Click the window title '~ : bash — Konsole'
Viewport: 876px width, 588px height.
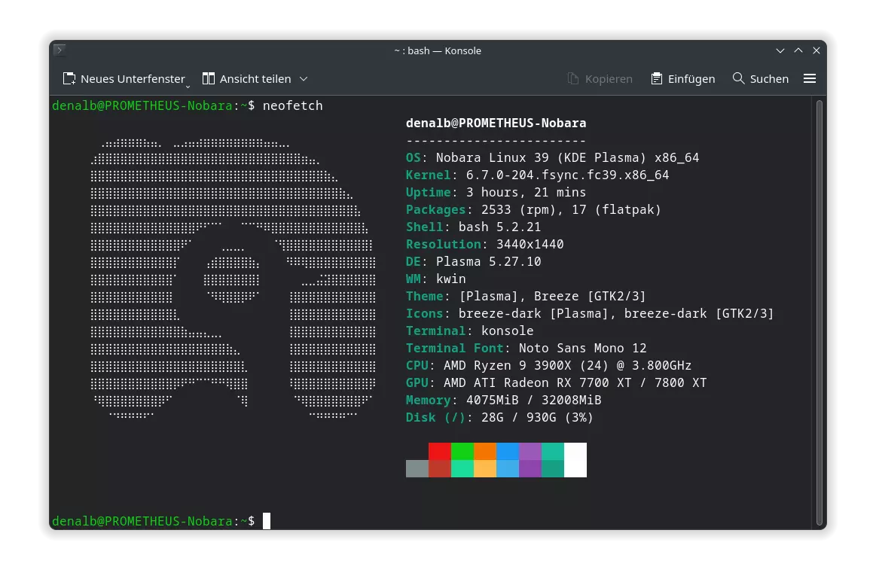[438, 50]
